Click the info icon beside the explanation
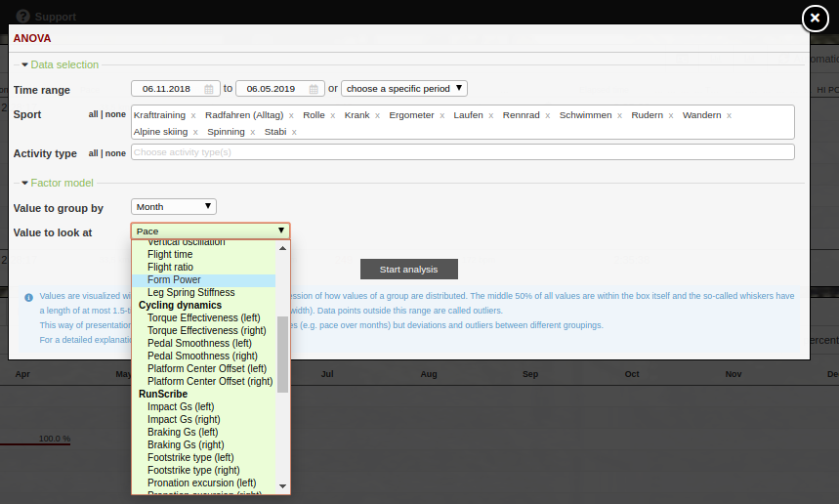Viewport: 839px width, 504px height. [29, 297]
